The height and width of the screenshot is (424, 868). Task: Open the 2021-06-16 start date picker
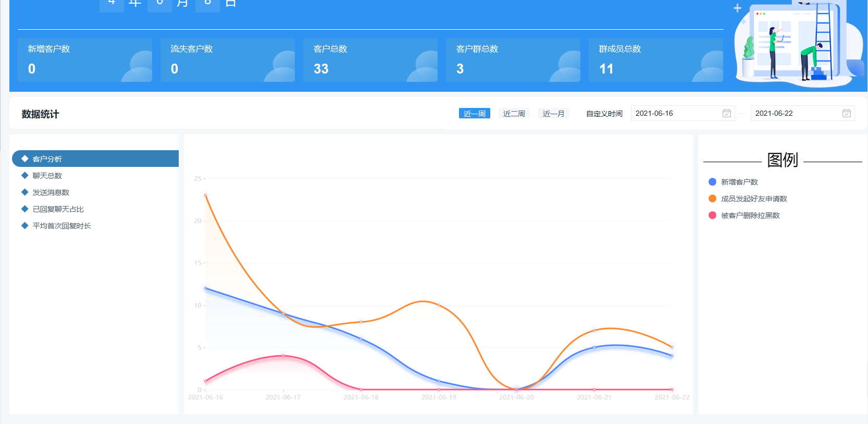pyautogui.click(x=676, y=113)
